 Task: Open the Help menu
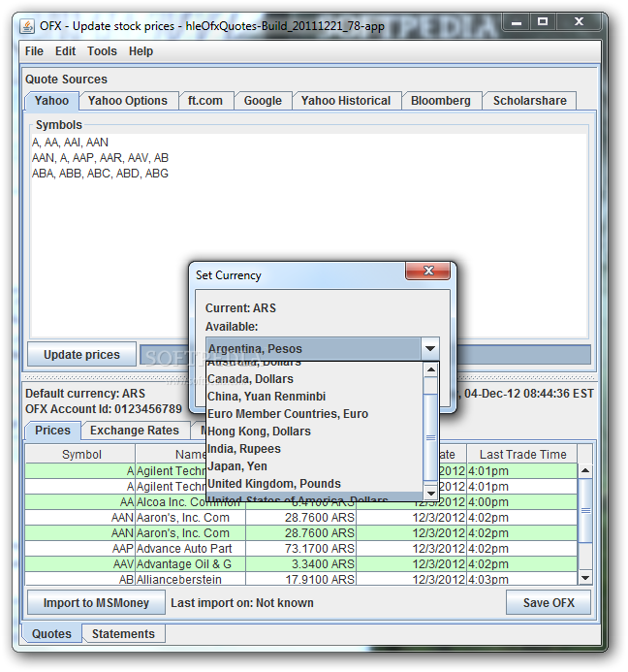point(141,51)
